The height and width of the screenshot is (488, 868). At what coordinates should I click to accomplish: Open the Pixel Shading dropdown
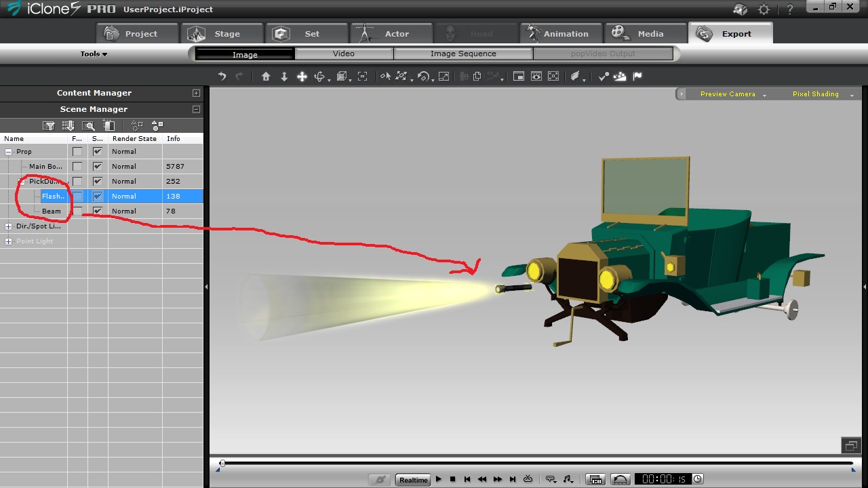823,94
